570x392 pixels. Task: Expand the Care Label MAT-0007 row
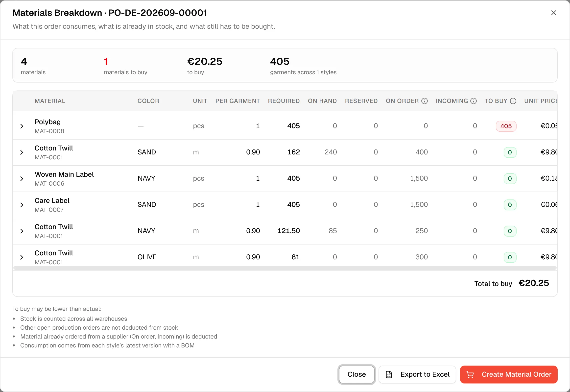(22, 205)
